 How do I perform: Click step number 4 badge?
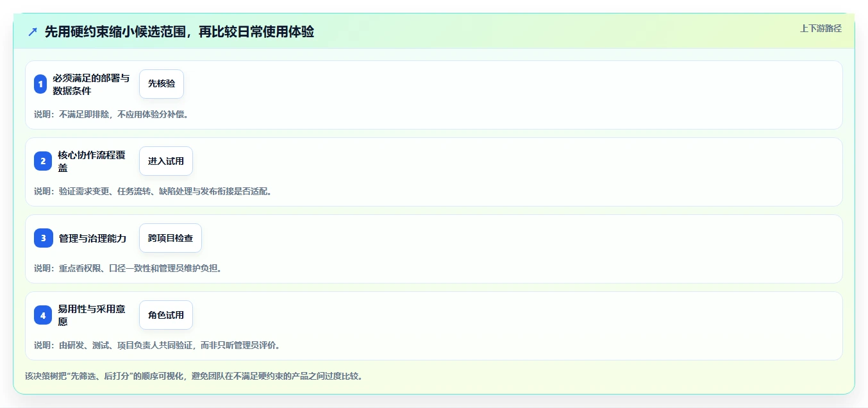(43, 315)
